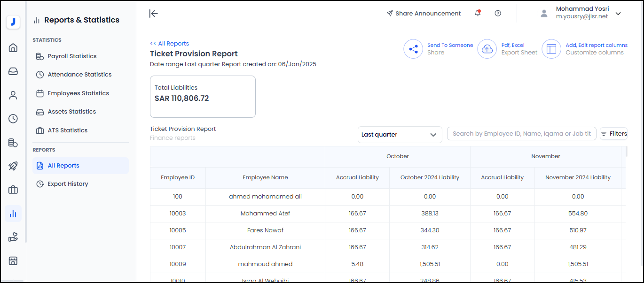This screenshot has height=283, width=644.
Task: Go to Export History
Action: coord(68,184)
